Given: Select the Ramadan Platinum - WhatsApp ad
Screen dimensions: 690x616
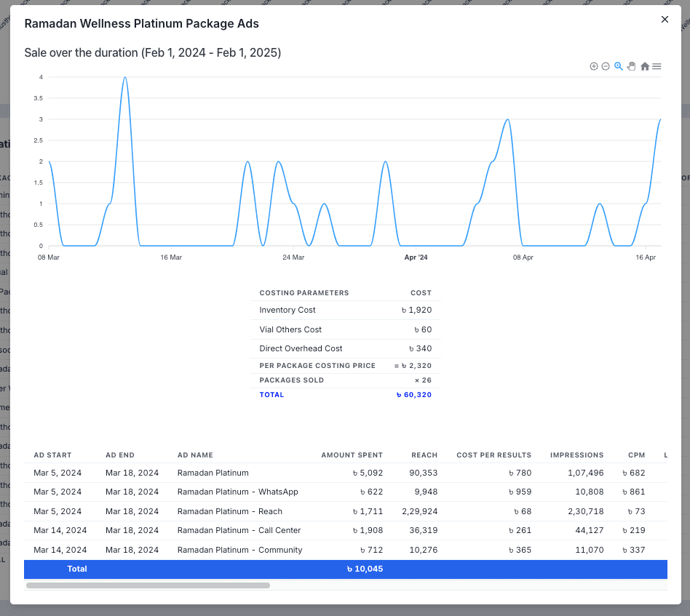Looking at the screenshot, I should pos(237,492).
